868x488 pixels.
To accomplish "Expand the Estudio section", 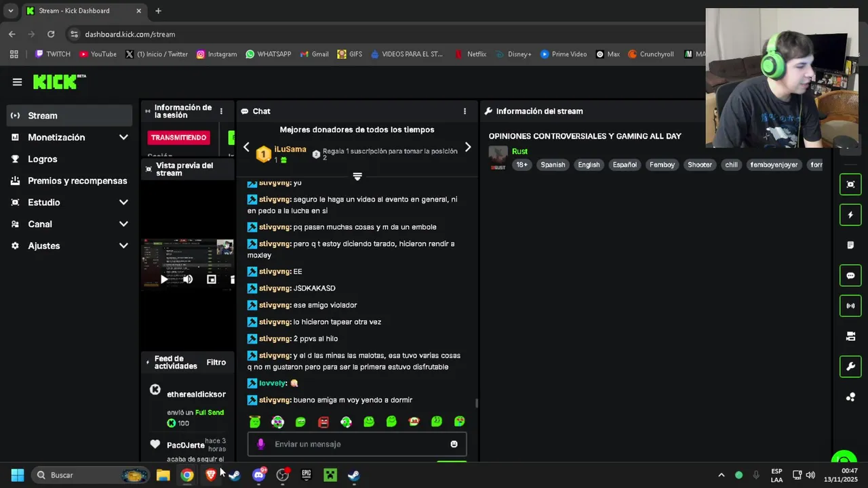I will point(70,203).
